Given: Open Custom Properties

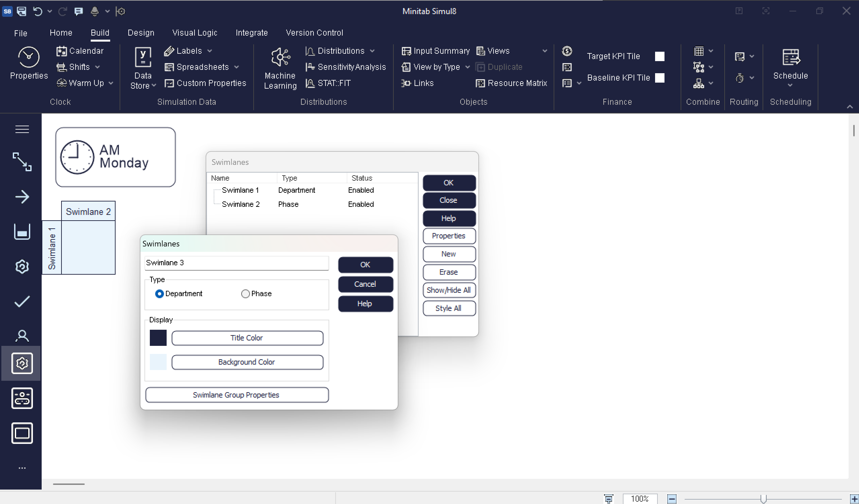Looking at the screenshot, I should pos(205,83).
